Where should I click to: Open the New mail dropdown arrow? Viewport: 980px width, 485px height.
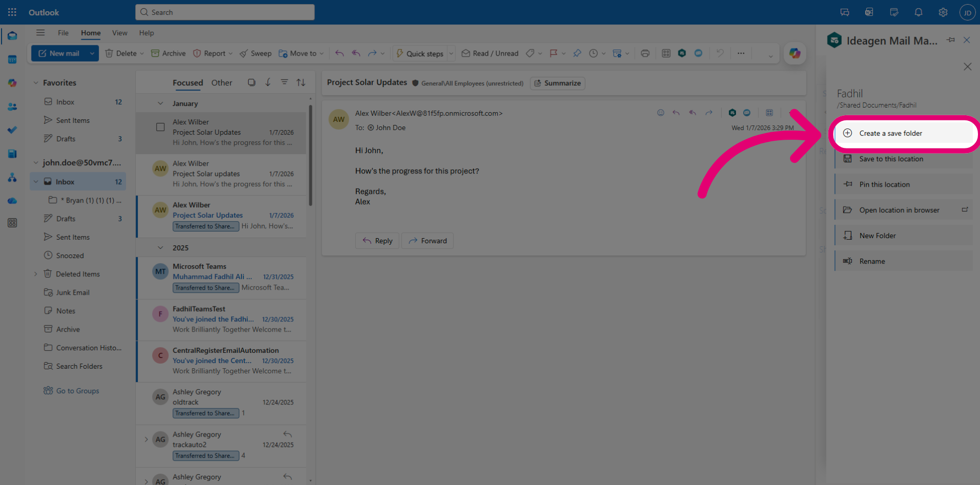[x=92, y=53]
